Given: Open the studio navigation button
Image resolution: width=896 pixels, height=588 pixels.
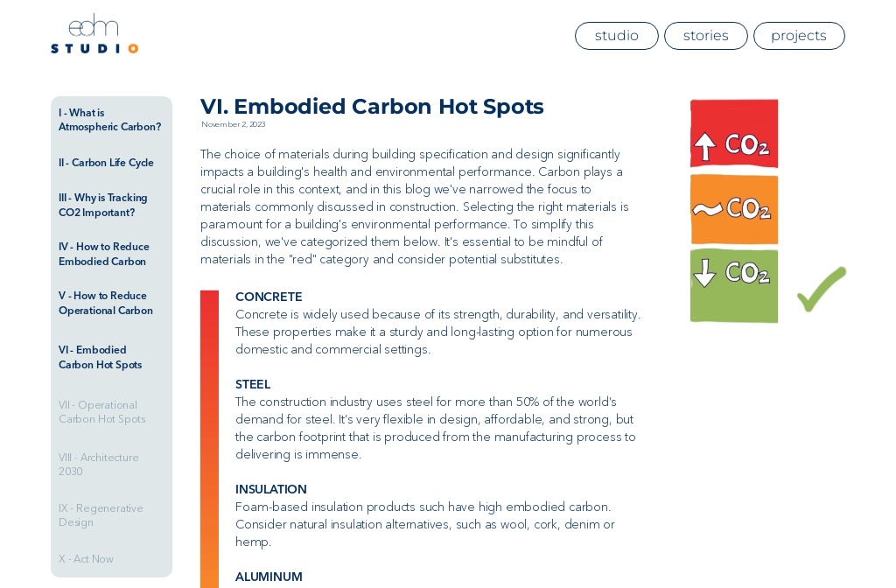Looking at the screenshot, I should pyautogui.click(x=617, y=36).
